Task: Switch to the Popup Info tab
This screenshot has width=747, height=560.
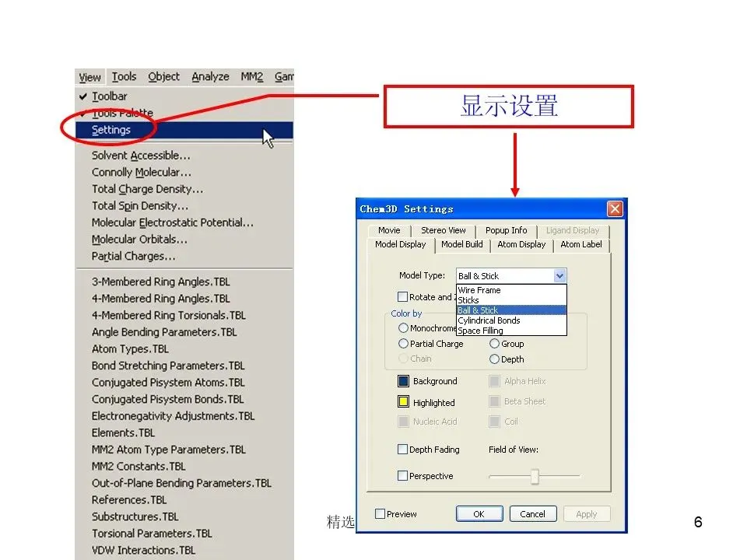Action: coord(506,230)
